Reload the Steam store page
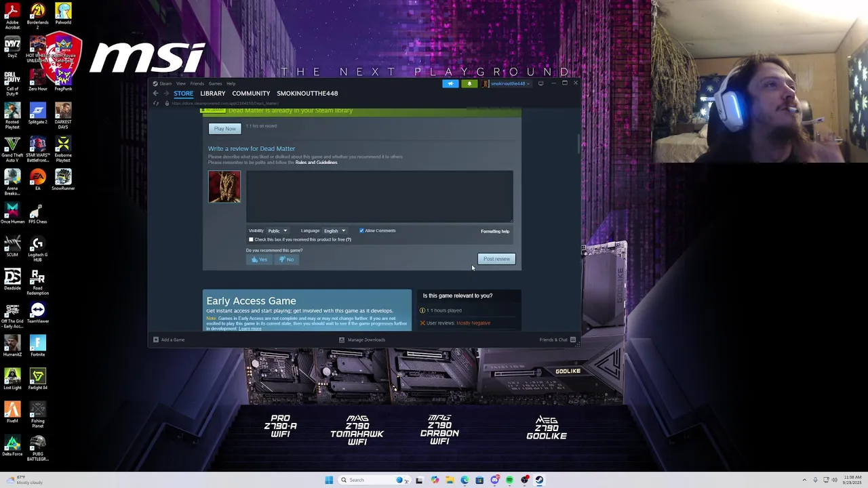 (156, 103)
